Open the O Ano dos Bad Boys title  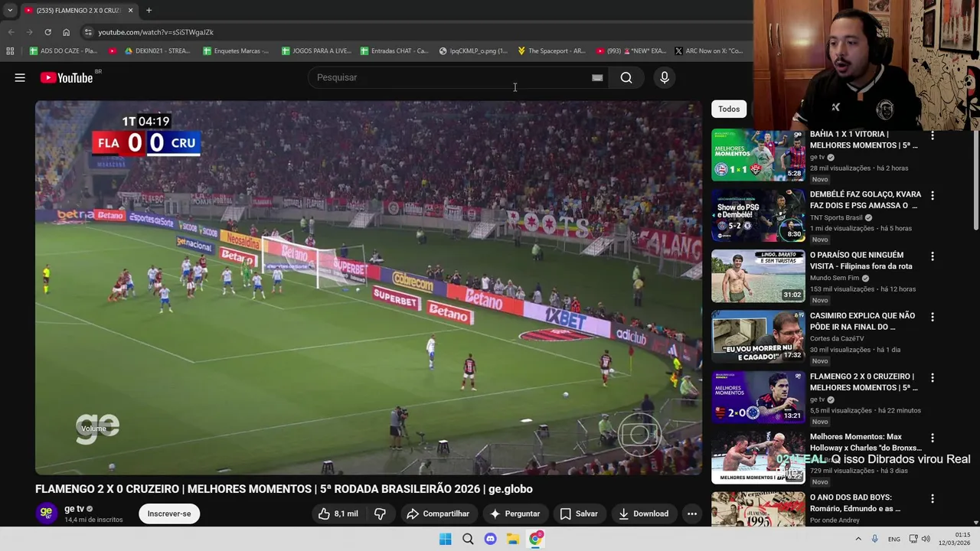(x=855, y=503)
